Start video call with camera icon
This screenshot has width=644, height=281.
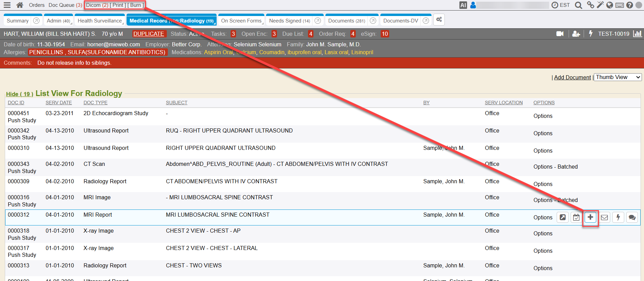[560, 34]
